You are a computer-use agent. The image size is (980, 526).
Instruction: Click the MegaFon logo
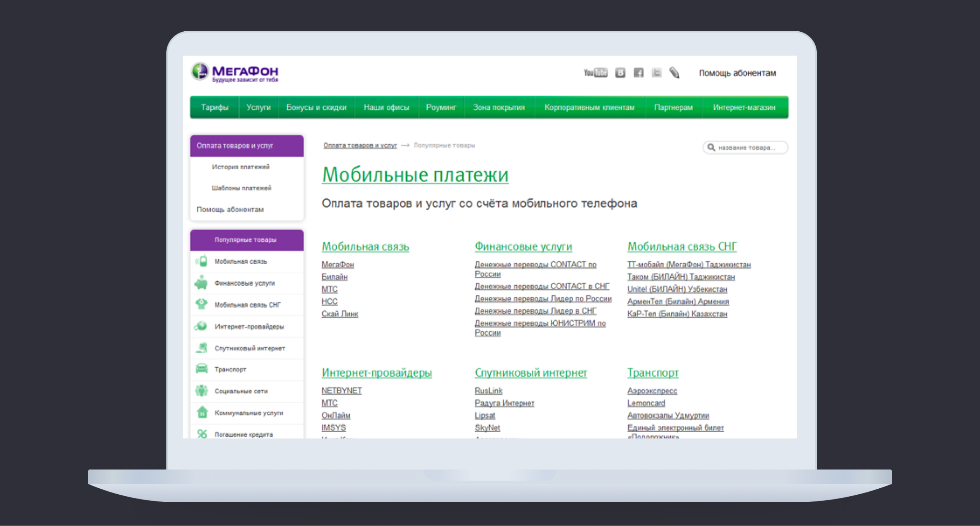pos(235,72)
